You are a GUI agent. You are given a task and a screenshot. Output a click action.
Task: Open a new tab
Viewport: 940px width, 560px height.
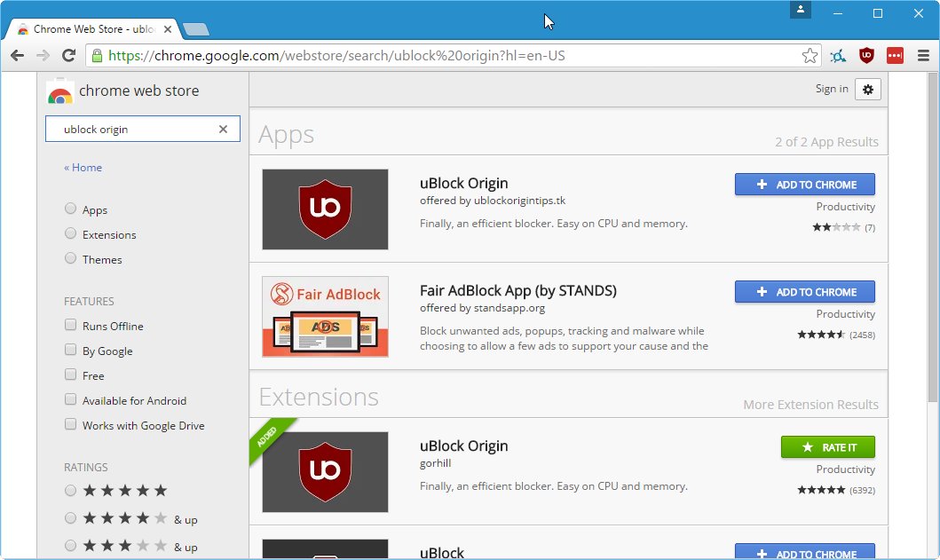pos(196,28)
